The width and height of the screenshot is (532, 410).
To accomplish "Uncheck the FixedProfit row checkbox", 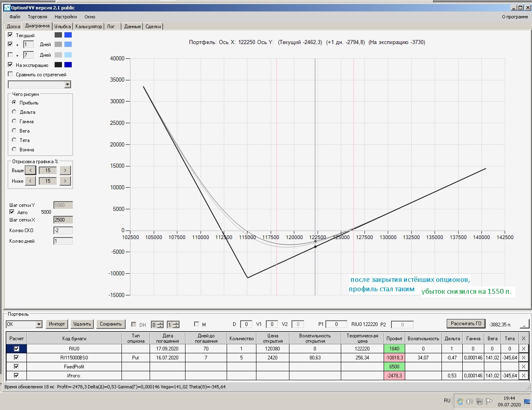I will [x=16, y=366].
